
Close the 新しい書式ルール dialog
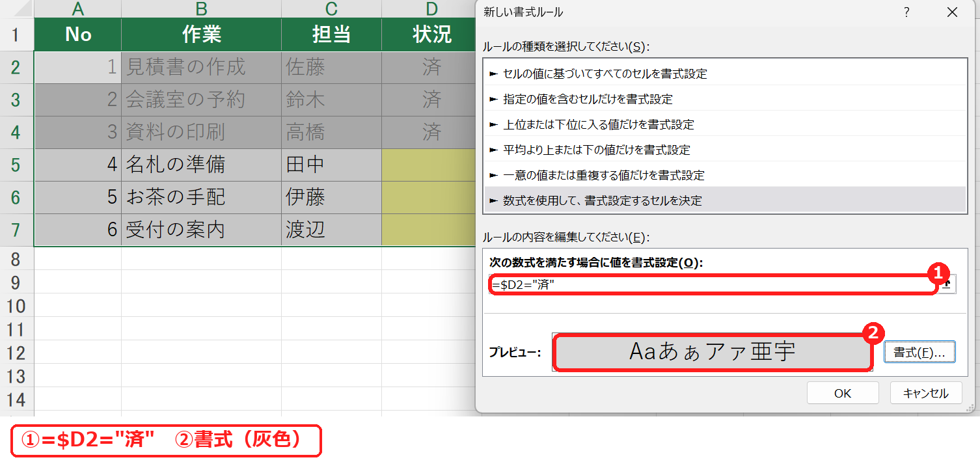pos(952,12)
